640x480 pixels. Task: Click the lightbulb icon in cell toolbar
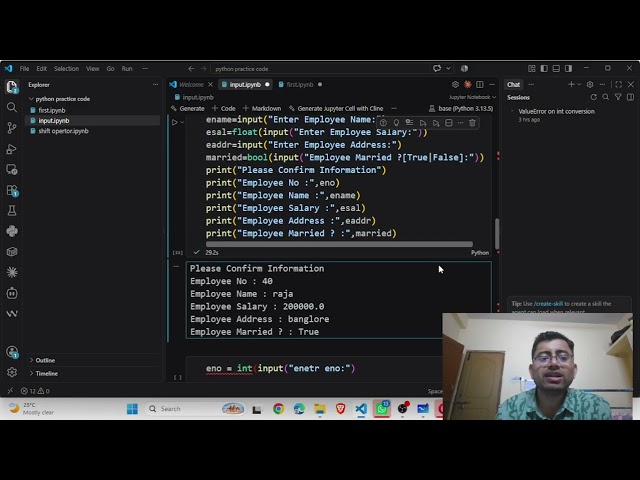pyautogui.click(x=396, y=123)
